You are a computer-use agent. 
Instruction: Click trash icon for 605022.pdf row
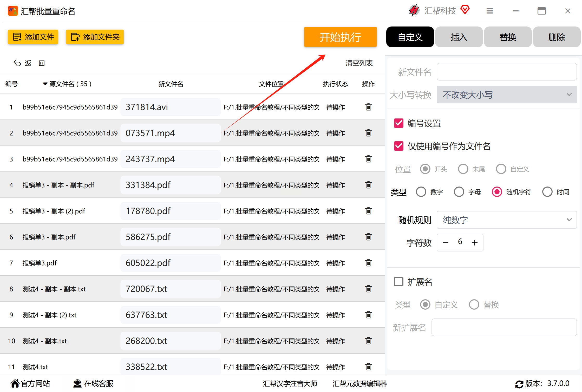(x=368, y=263)
